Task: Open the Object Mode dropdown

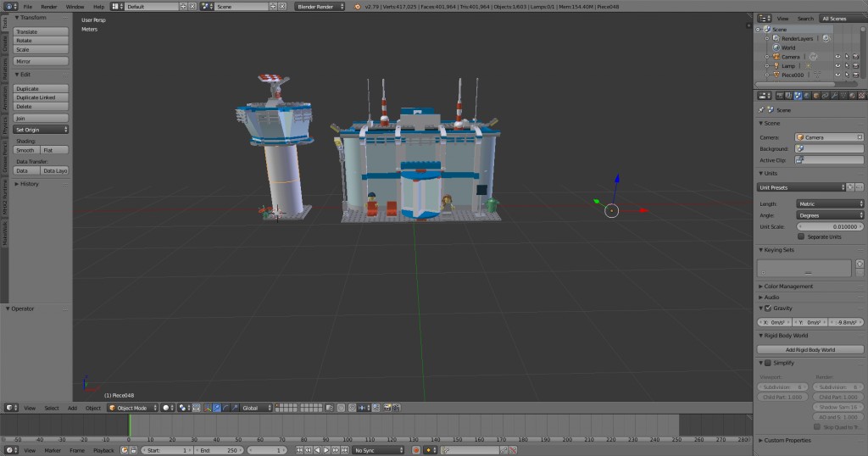Action: click(132, 408)
